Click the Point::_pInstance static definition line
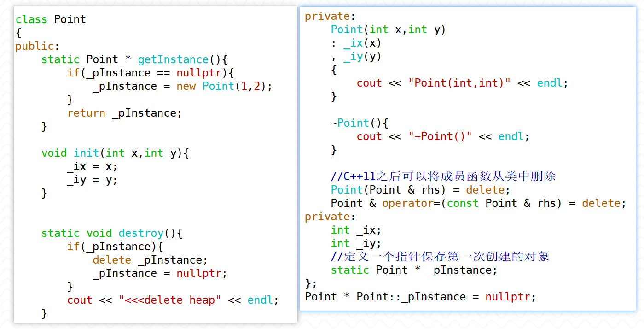This screenshot has height=329, width=644. point(420,297)
